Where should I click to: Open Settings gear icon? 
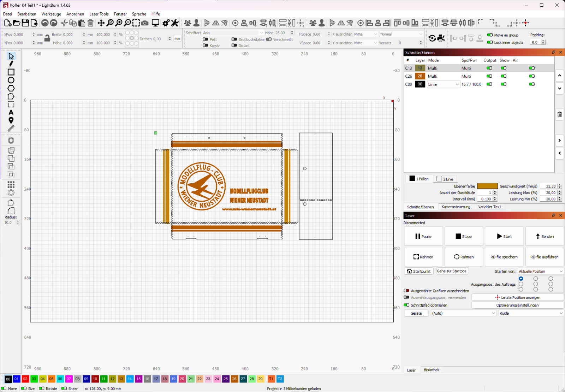click(x=166, y=23)
